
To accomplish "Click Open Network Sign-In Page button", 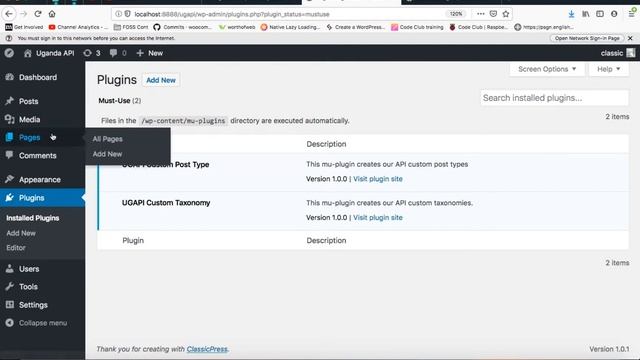I will click(x=587, y=38).
